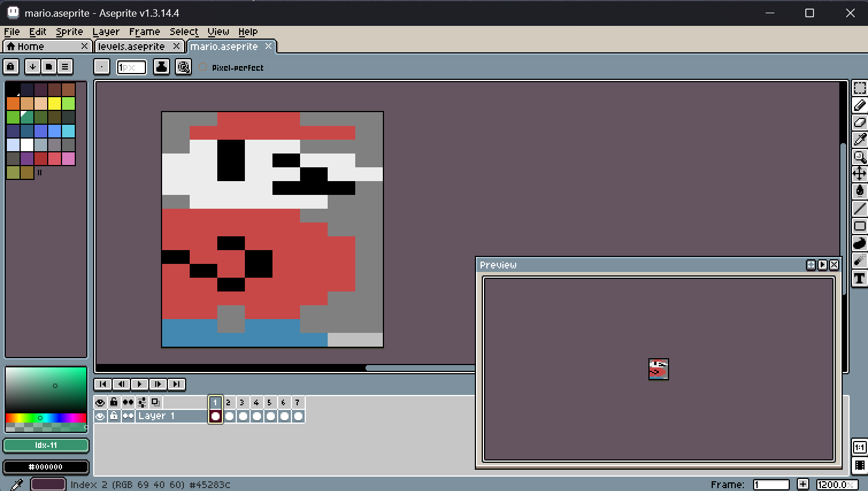This screenshot has width=868, height=491.
Task: Select frame 3 header in timeline
Action: [x=243, y=402]
